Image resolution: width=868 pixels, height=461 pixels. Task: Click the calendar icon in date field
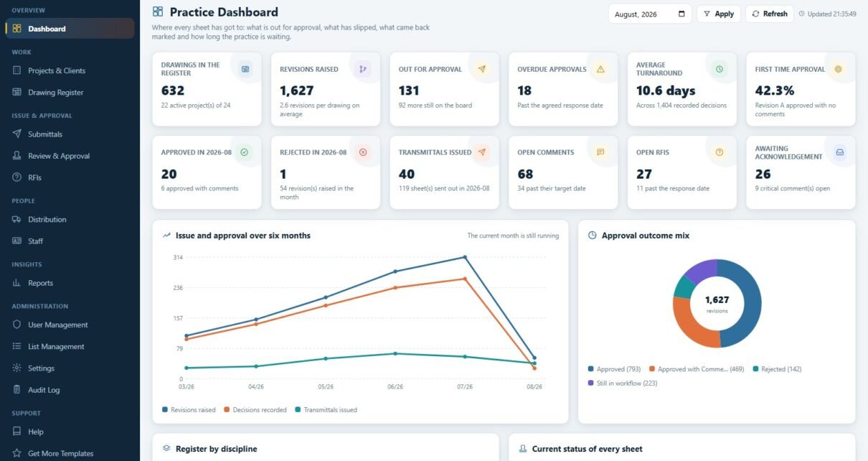tap(681, 14)
